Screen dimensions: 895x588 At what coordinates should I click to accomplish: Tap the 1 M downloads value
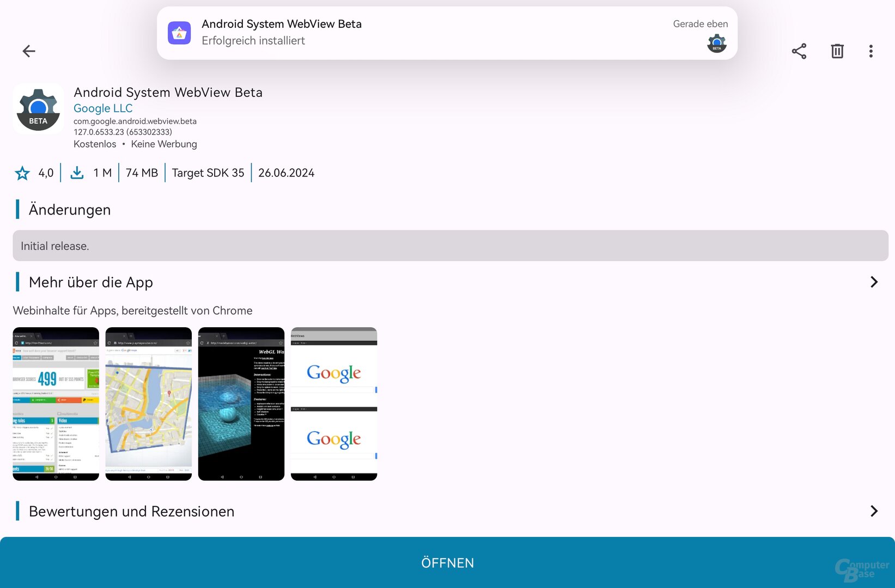pyautogui.click(x=102, y=173)
